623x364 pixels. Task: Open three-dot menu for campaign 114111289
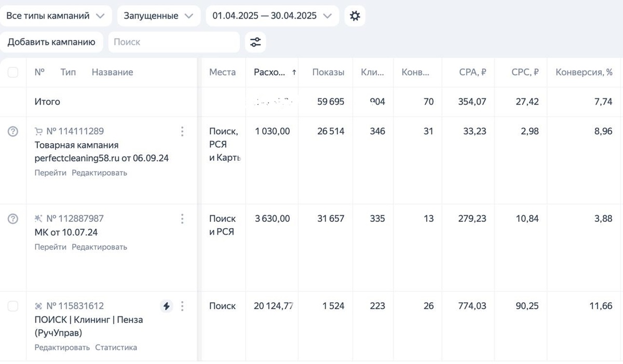pyautogui.click(x=182, y=132)
